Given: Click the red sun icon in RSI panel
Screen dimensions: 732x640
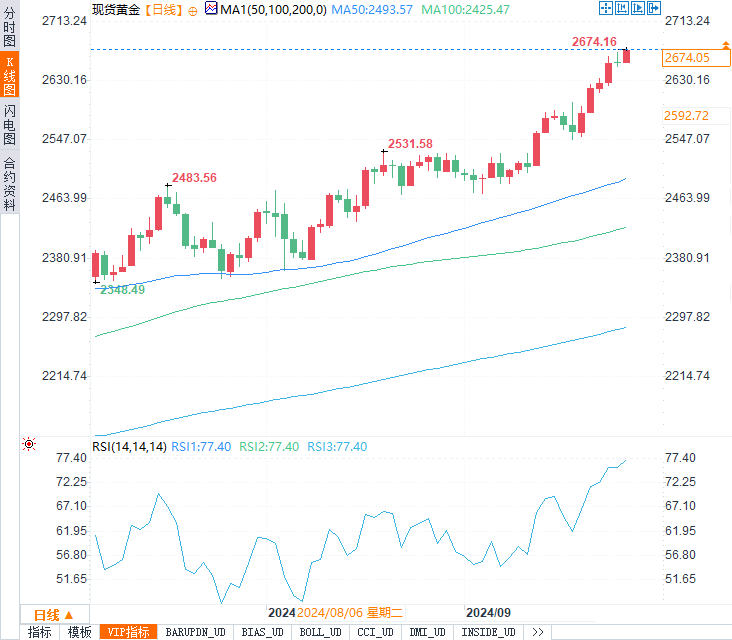Looking at the screenshot, I should [29, 444].
